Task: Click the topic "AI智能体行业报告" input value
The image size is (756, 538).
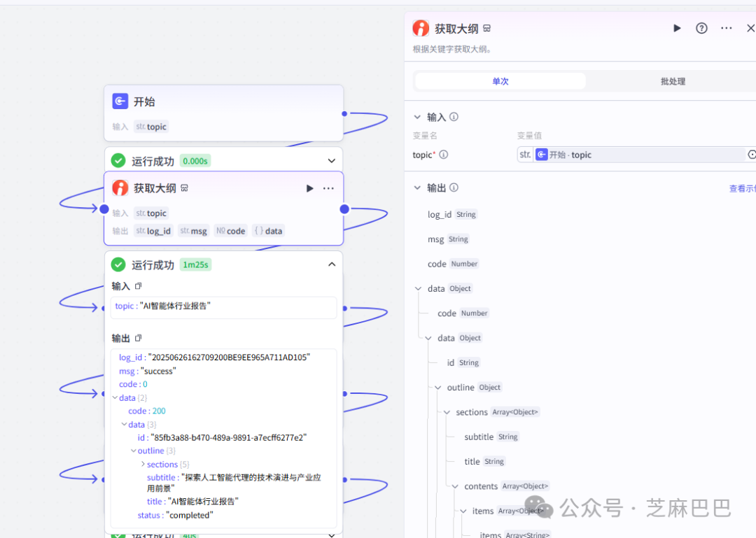Action: point(175,306)
